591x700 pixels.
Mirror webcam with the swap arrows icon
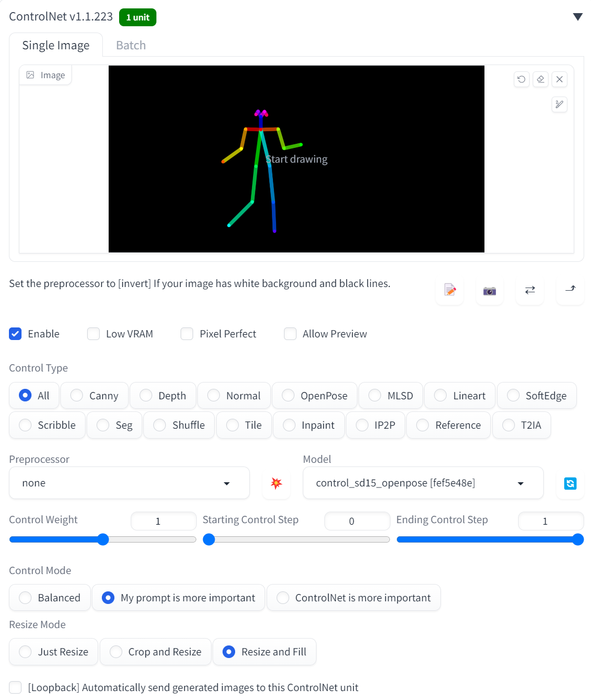(x=530, y=290)
